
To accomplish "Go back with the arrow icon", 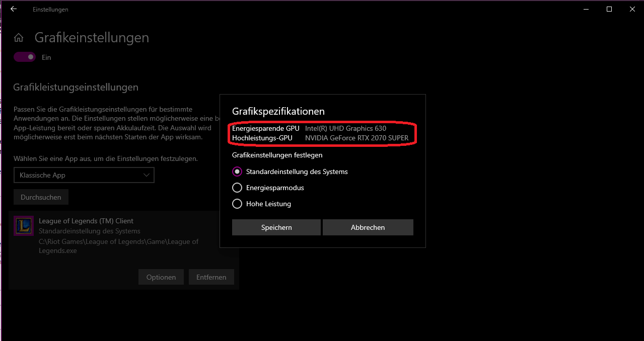I will tap(14, 9).
